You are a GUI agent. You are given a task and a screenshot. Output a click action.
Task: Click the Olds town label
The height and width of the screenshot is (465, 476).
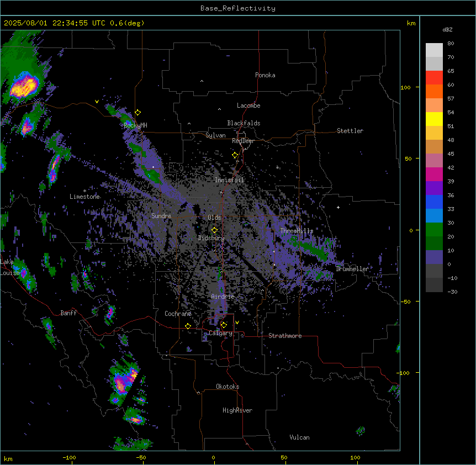click(214, 218)
